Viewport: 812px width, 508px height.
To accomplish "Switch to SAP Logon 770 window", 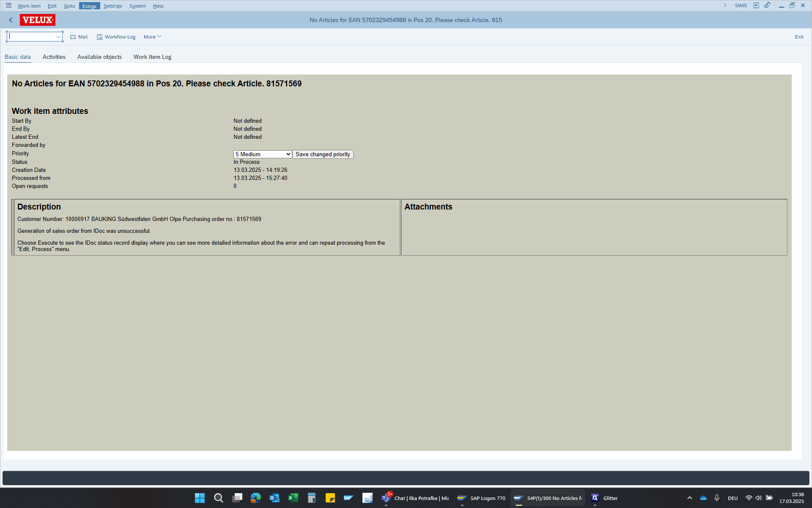I will (481, 498).
